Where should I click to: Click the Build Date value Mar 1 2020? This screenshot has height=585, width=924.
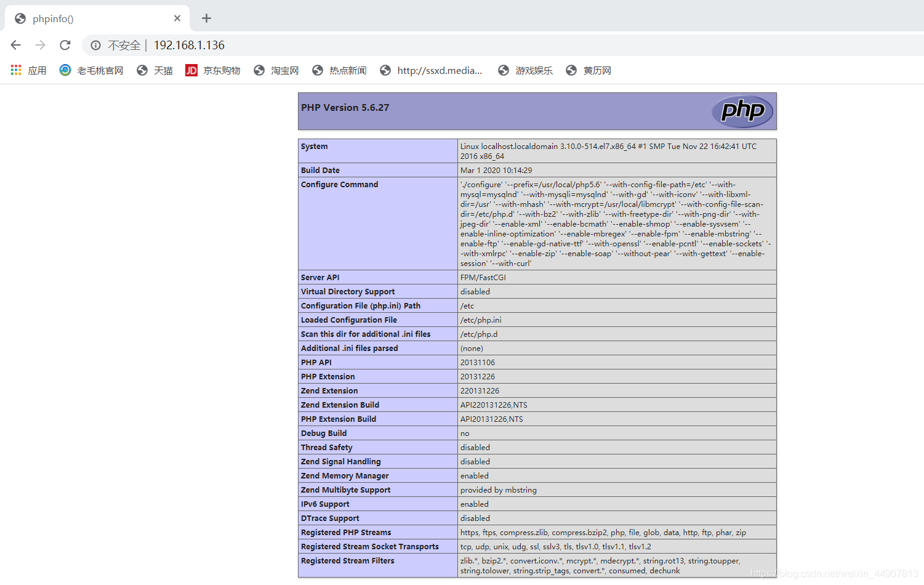coord(496,171)
